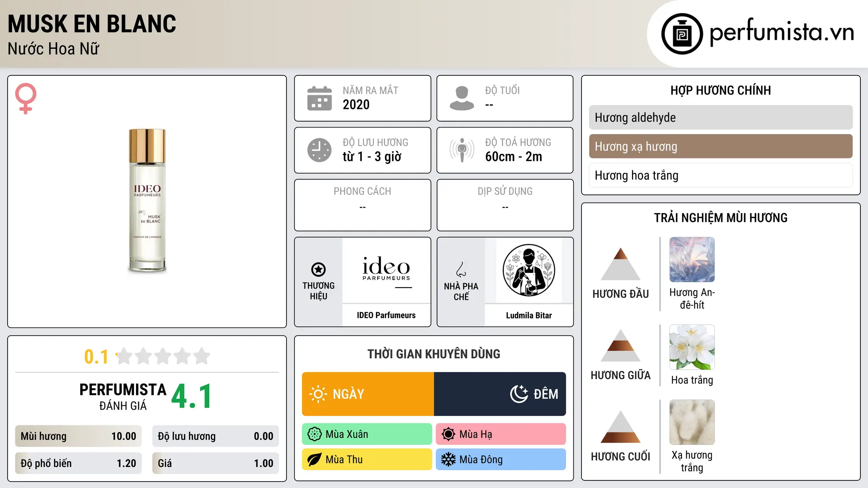Click the Đêm nighttime bar
Viewport: 868px width, 488px height.
[500, 394]
